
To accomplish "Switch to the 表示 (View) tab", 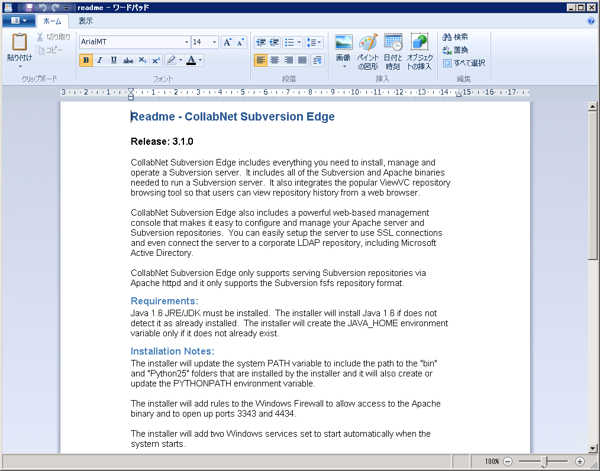I will coord(86,21).
